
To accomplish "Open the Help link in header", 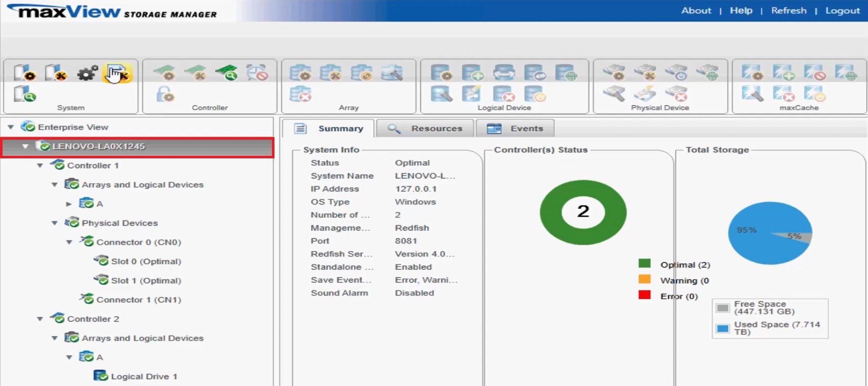I will [741, 11].
